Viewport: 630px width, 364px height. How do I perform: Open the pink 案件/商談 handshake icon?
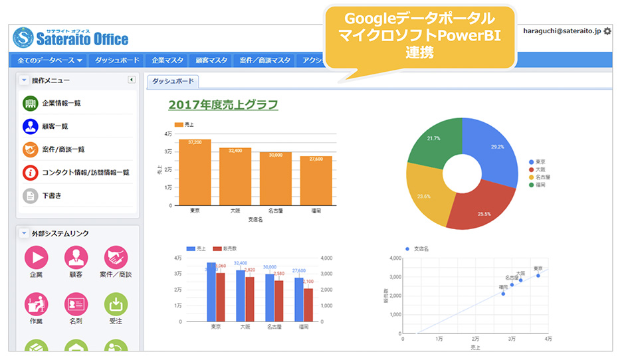[x=116, y=257]
